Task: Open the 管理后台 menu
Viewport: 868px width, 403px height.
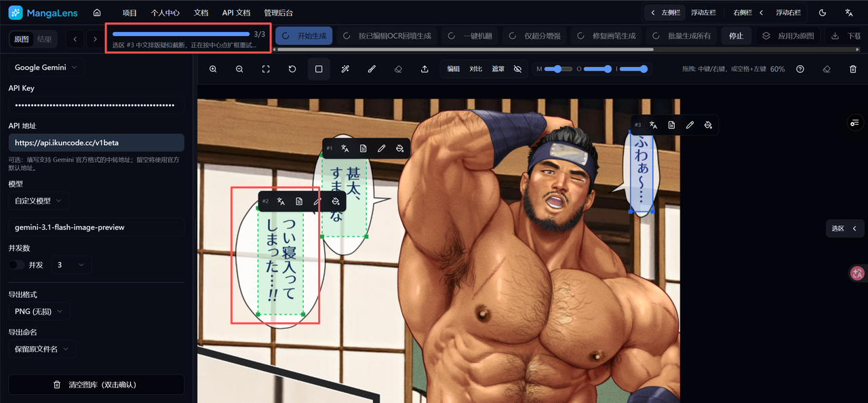Action: [x=279, y=13]
